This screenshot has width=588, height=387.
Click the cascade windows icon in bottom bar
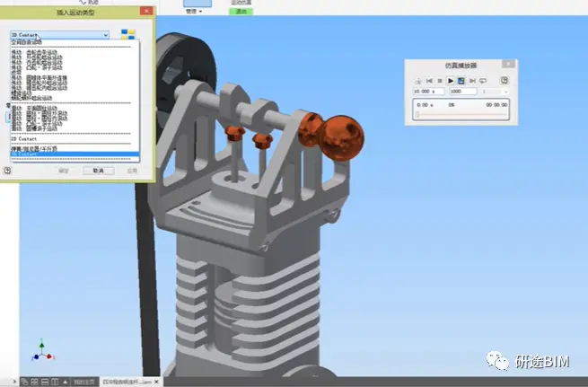click(x=25, y=382)
